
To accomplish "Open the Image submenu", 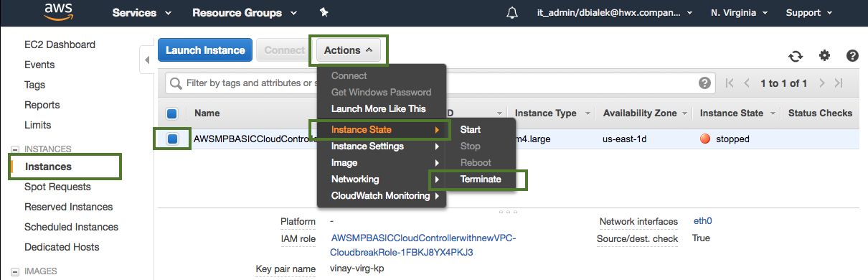I will 382,163.
